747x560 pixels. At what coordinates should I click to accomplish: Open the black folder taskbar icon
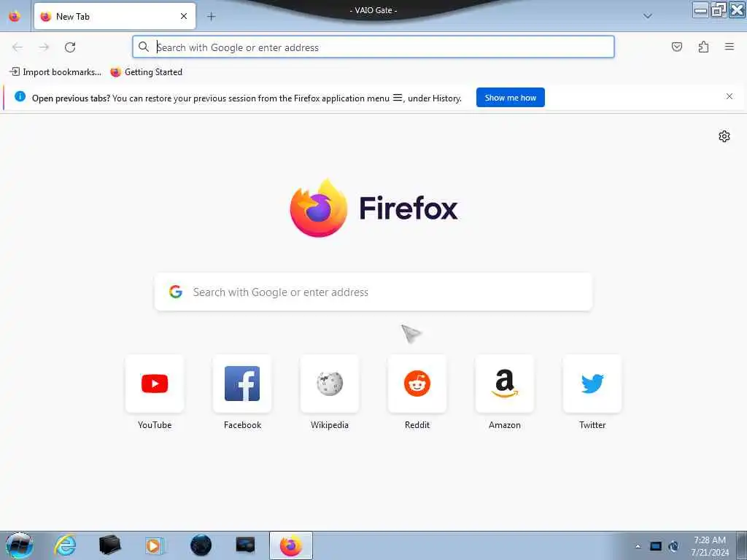tap(110, 545)
